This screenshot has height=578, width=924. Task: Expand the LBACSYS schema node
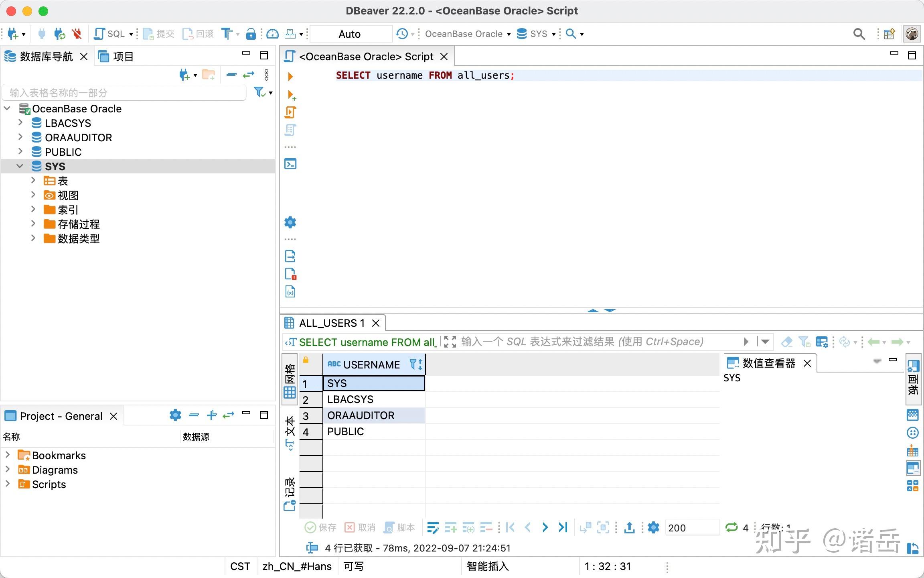[20, 123]
